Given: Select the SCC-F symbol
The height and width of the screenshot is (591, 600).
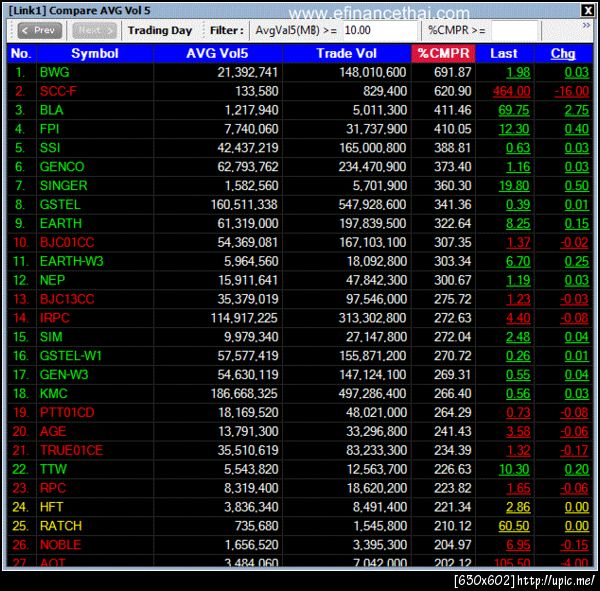Looking at the screenshot, I should click(x=58, y=91).
